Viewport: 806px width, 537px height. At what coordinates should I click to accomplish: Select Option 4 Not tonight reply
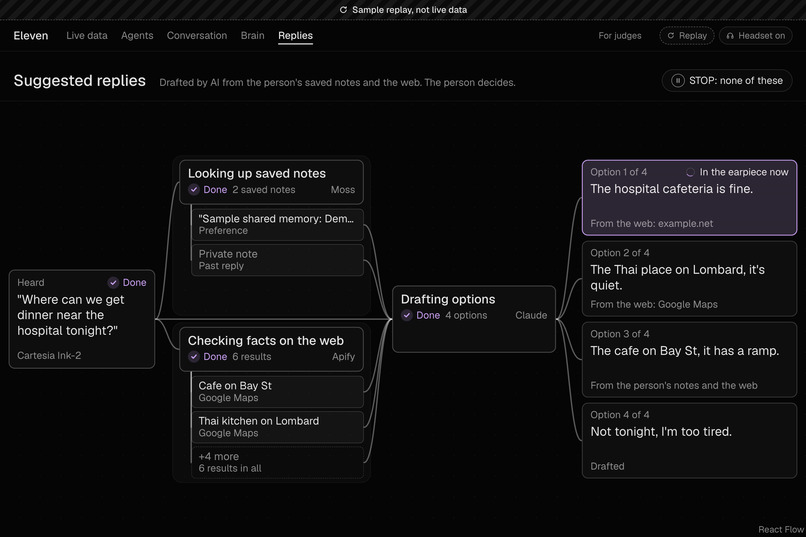(x=689, y=440)
